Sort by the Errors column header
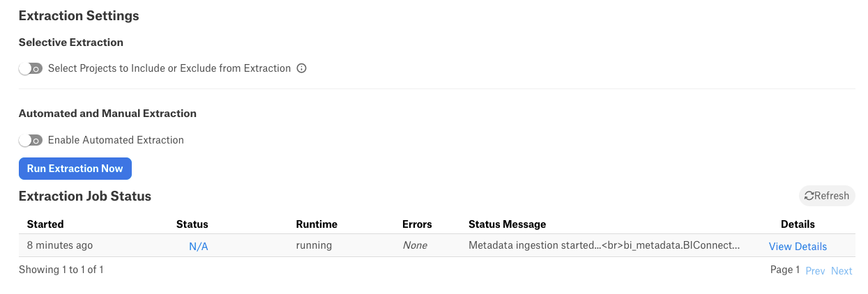 (417, 224)
